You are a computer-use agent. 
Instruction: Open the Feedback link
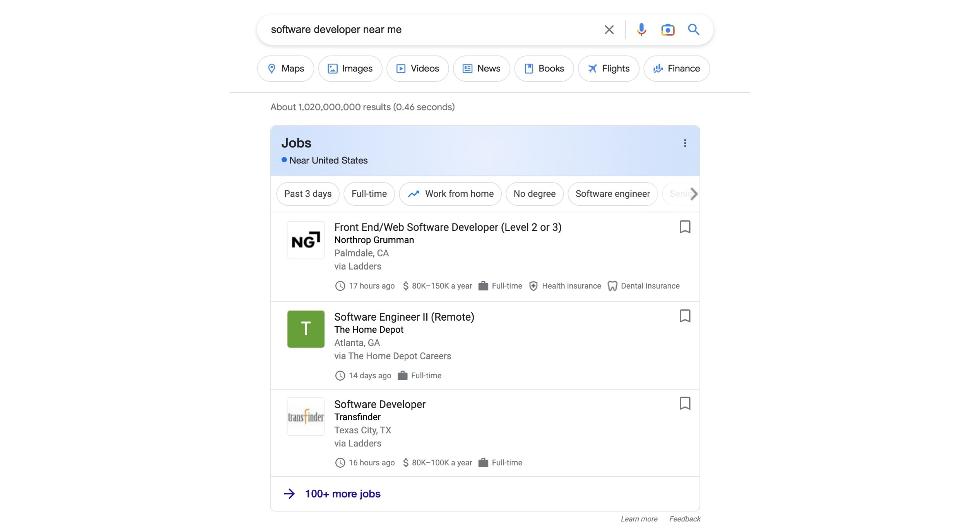[685, 519]
